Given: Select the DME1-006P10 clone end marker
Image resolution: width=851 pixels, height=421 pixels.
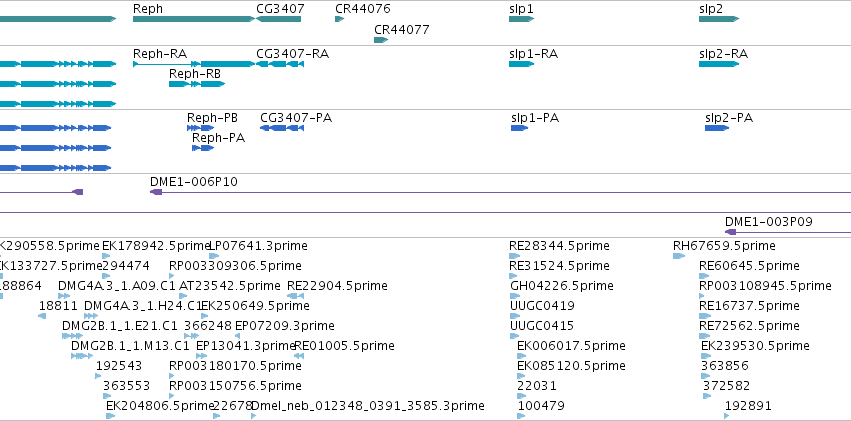Looking at the screenshot, I should pos(156,192).
